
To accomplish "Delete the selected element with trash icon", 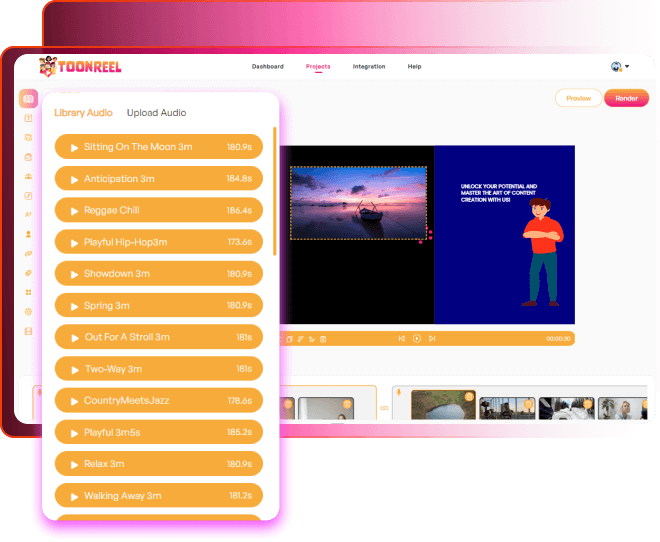I will pos(323,339).
